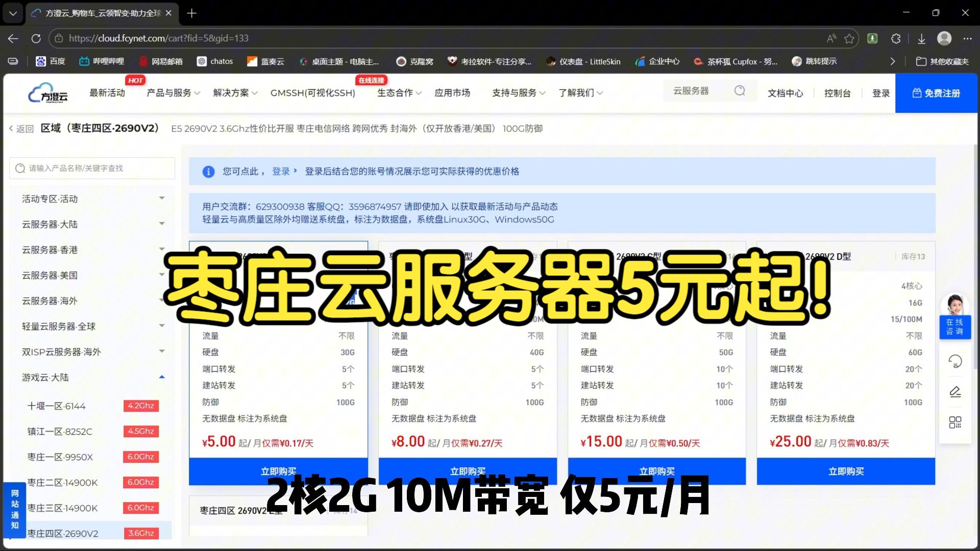The height and width of the screenshot is (551, 980).
Task: Expand 产品与服务 menu
Action: 173,93
